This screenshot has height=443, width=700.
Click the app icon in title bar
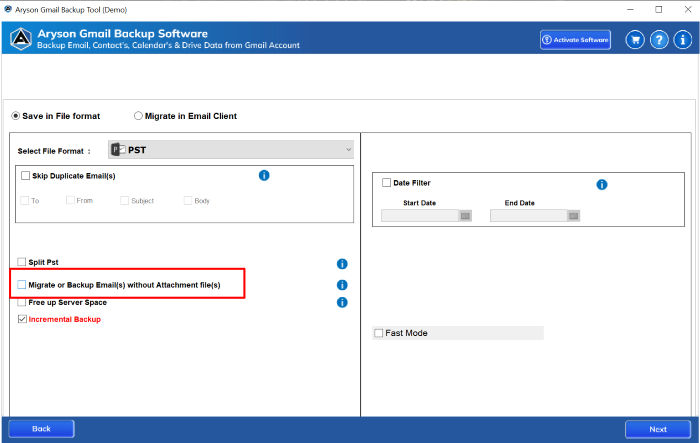[8, 9]
